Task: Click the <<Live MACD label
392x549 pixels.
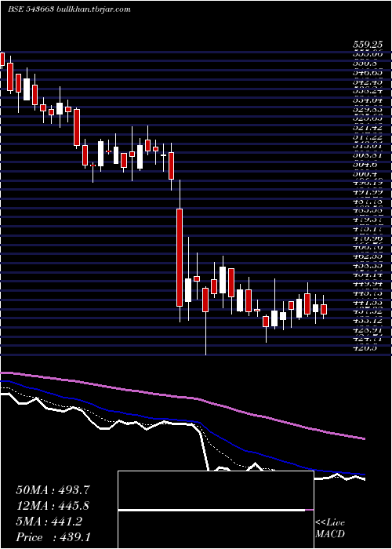Action: 330,529
